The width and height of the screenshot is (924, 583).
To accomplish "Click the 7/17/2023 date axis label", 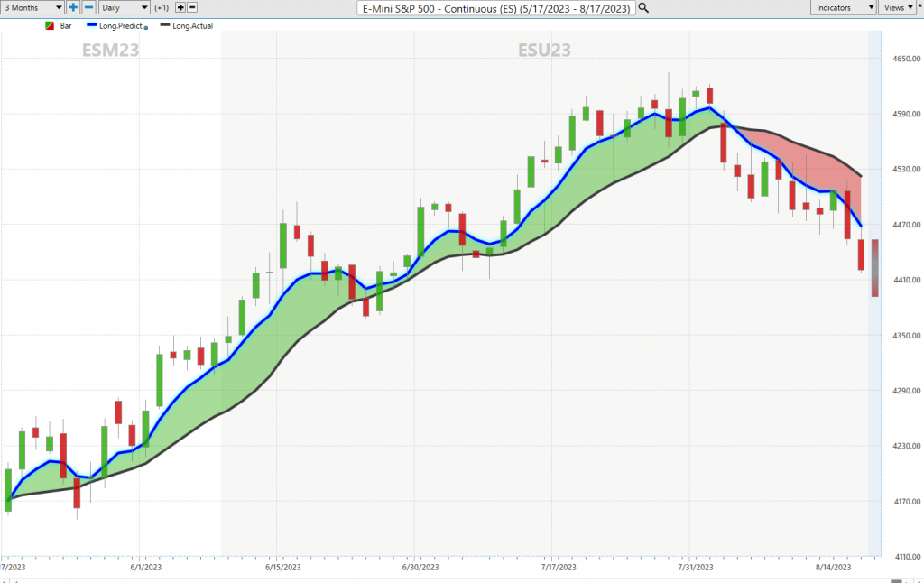I will click(x=558, y=567).
